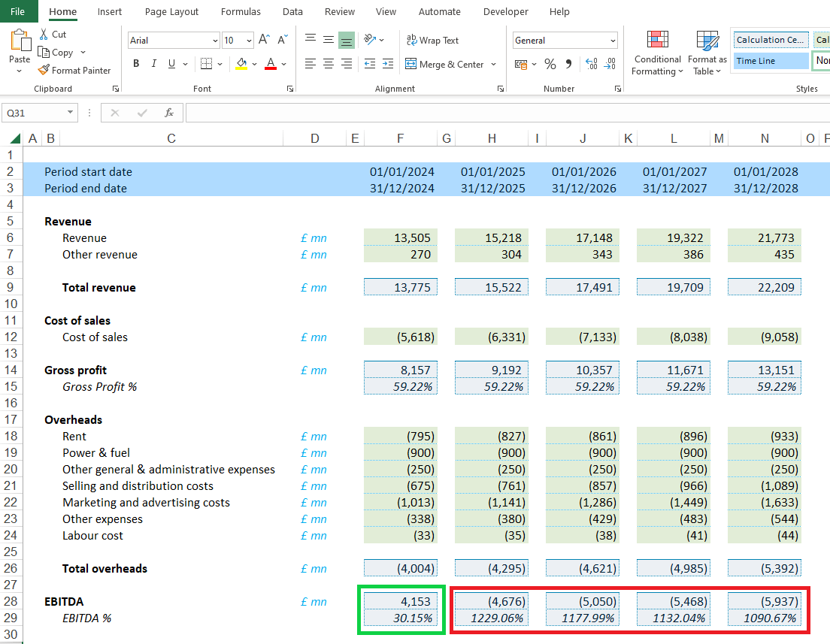The image size is (830, 644).
Task: Toggle Wrap Text on selected cell
Action: tap(432, 41)
